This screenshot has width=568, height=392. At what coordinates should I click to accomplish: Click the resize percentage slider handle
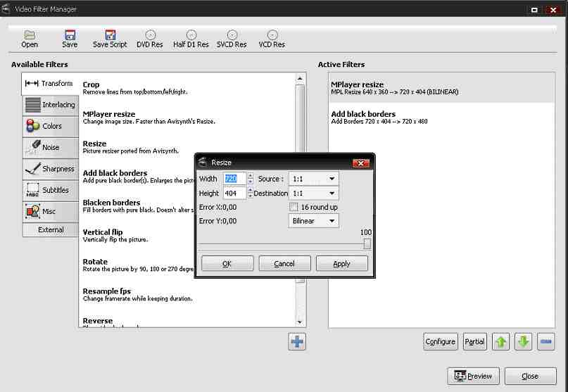click(367, 244)
